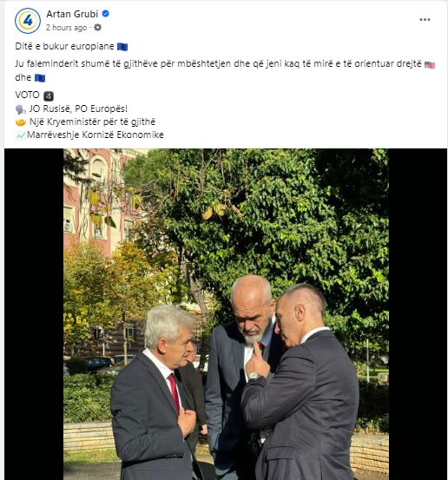
Task: Click the 'Një Kryeministër për të gjithë' line
Action: coord(93,122)
